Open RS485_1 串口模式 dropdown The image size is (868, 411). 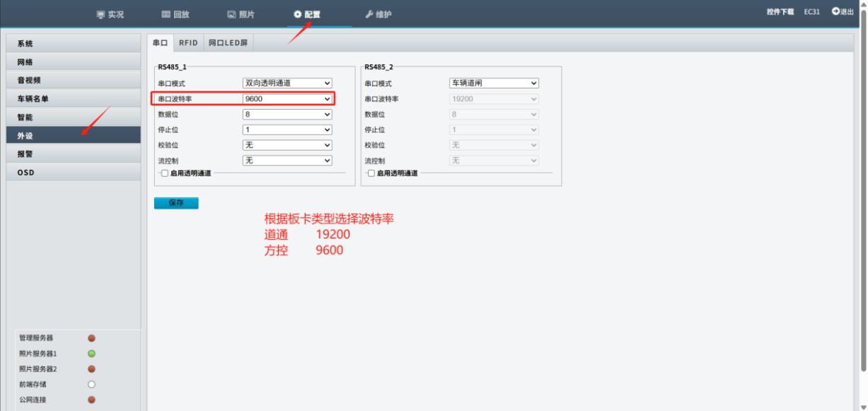(287, 83)
